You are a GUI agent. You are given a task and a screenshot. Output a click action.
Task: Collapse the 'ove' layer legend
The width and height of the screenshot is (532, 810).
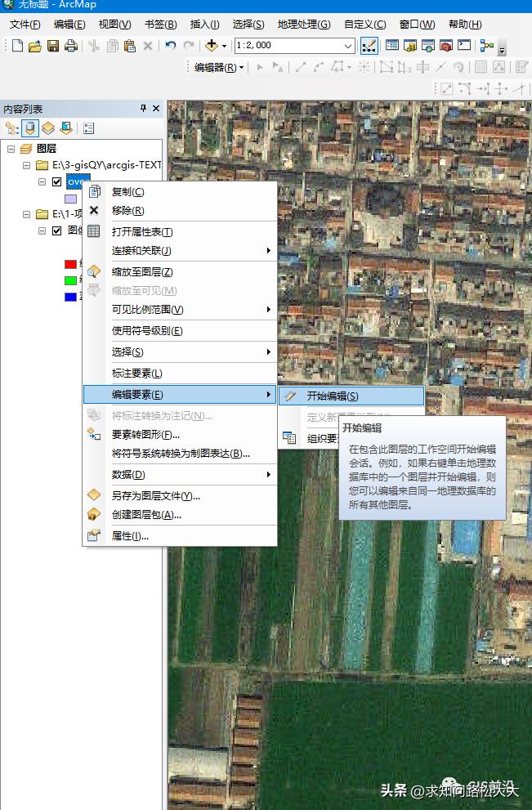(x=42, y=181)
